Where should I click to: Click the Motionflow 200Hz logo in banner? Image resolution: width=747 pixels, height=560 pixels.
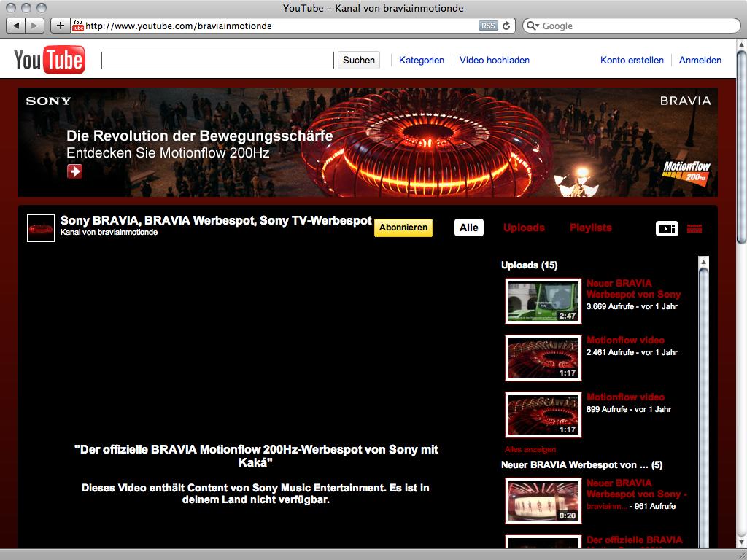[x=686, y=172]
